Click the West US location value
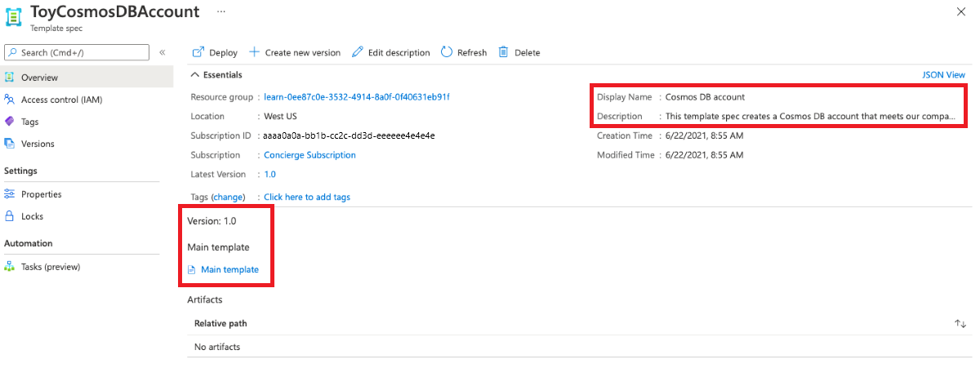The image size is (980, 368). [280, 117]
